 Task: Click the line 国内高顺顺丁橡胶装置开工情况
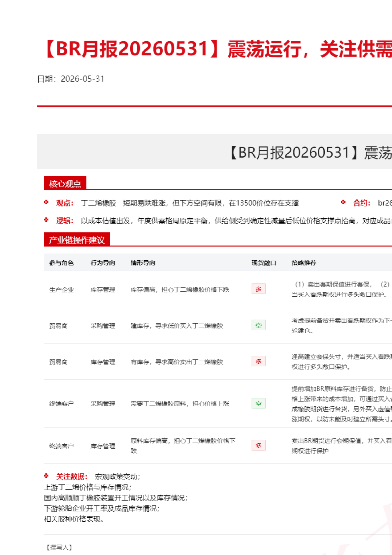click(115, 498)
